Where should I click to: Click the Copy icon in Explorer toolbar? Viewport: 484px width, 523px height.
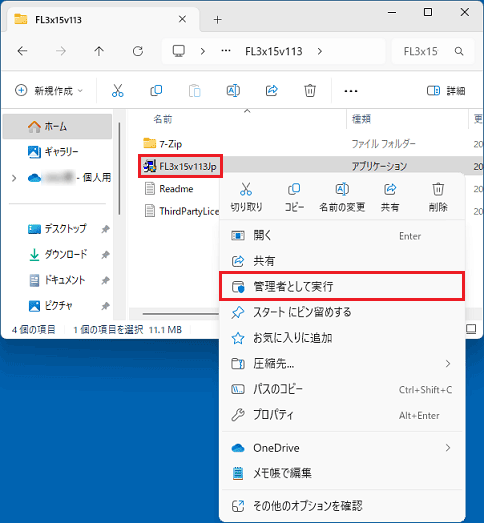[156, 90]
